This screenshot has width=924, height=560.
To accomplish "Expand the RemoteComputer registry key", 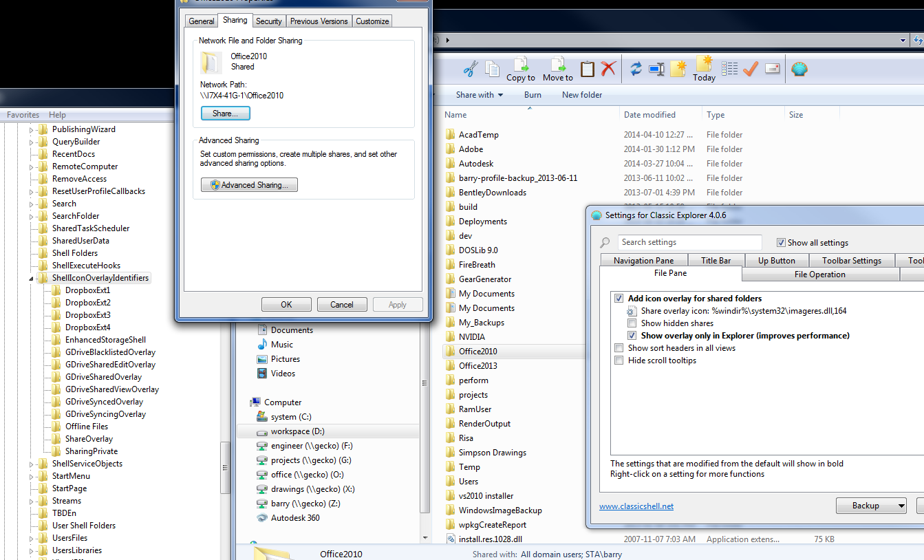I will click(31, 166).
